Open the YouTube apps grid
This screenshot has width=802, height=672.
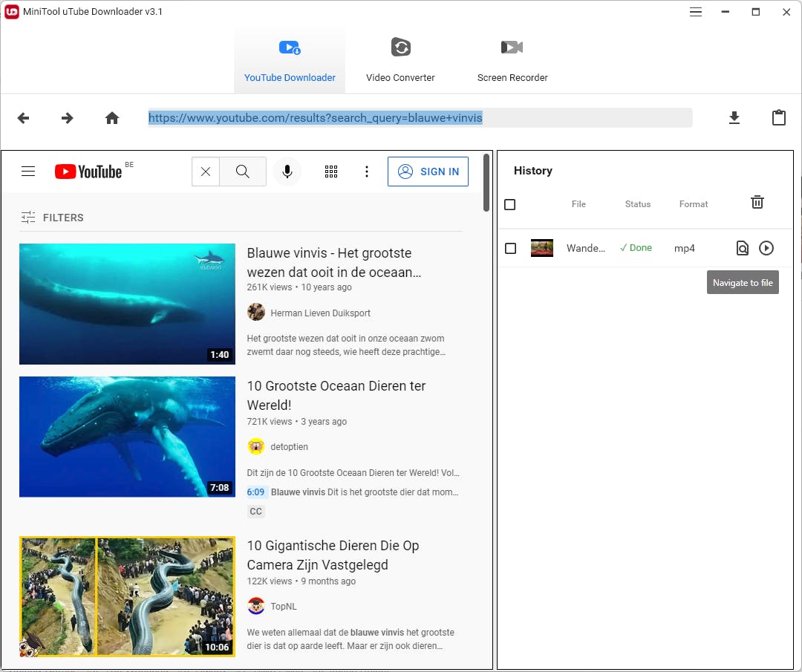331,172
